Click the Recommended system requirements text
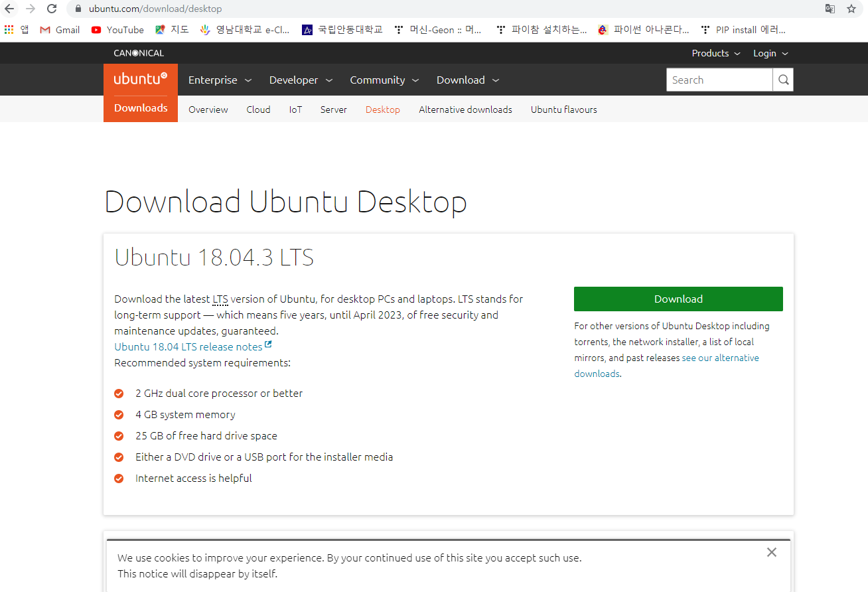This screenshot has width=868, height=592. [202, 363]
